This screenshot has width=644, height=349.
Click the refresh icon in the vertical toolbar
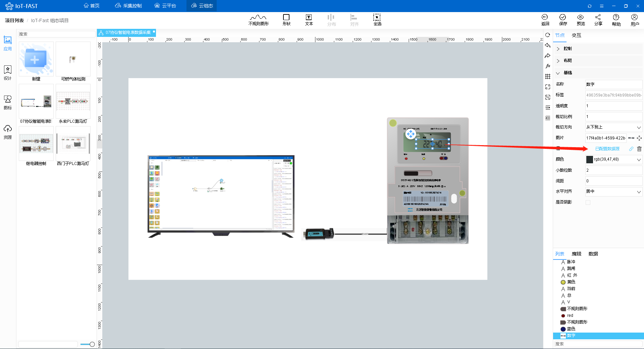tap(548, 35)
